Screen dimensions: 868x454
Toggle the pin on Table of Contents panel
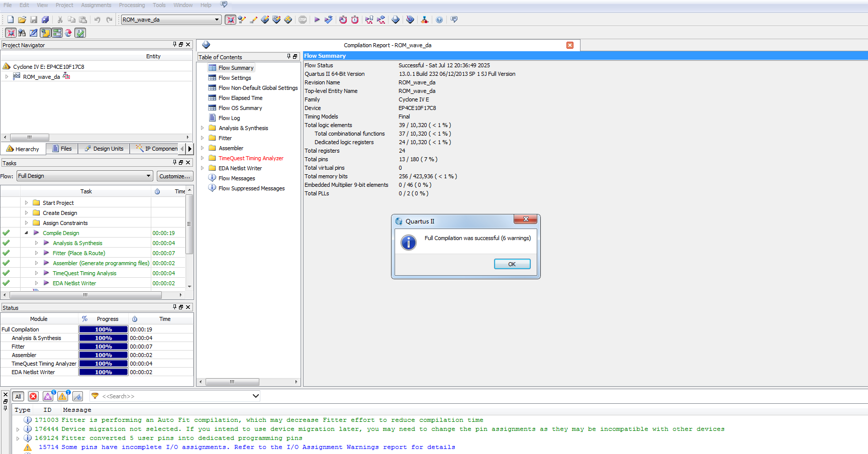click(x=289, y=56)
